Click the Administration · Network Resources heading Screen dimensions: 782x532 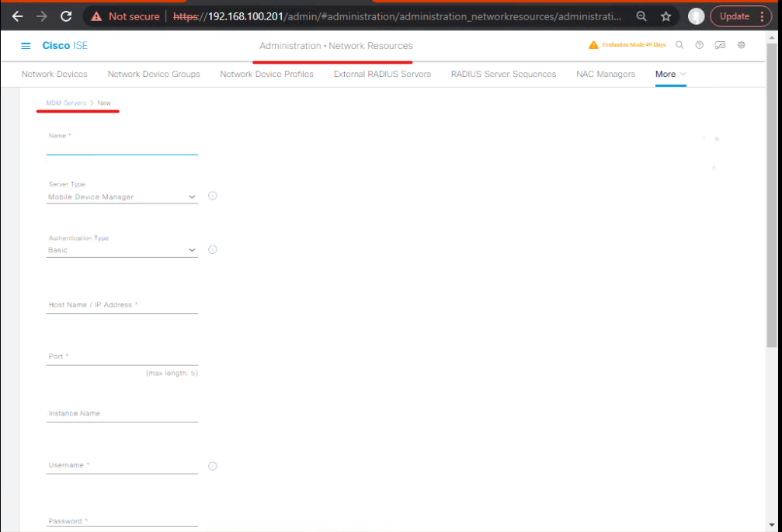(336, 46)
